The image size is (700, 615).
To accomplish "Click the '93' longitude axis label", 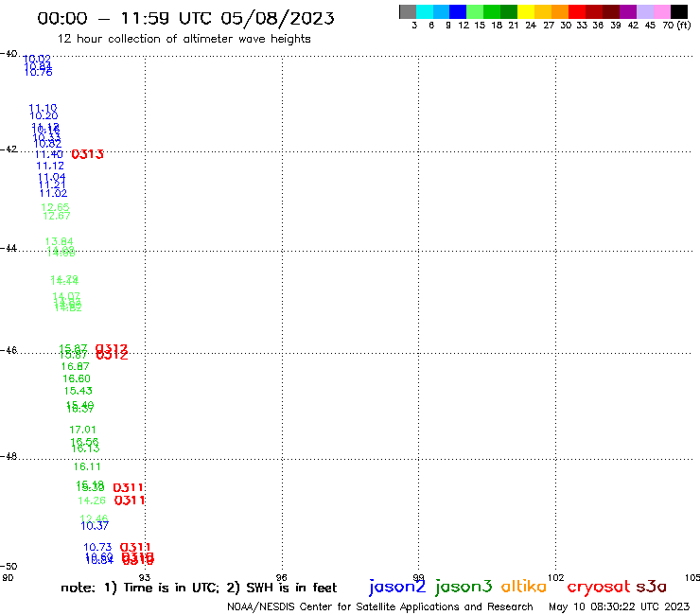I will (145, 578).
